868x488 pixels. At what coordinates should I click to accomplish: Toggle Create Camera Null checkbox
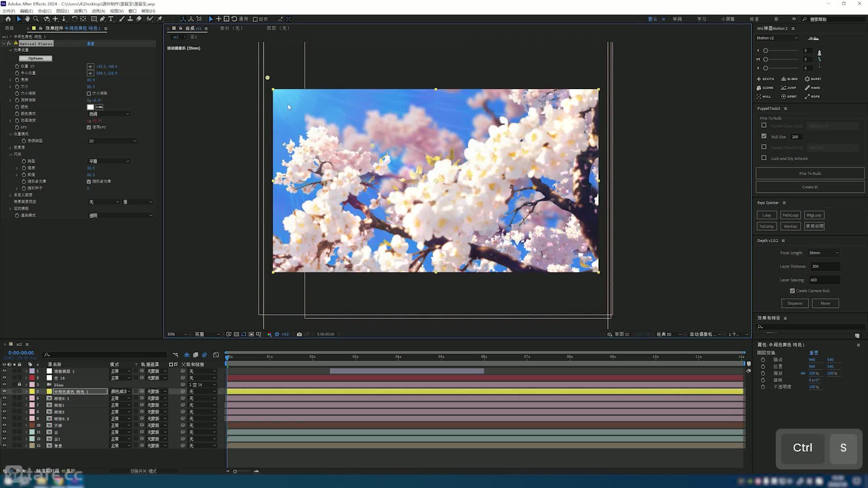[792, 291]
